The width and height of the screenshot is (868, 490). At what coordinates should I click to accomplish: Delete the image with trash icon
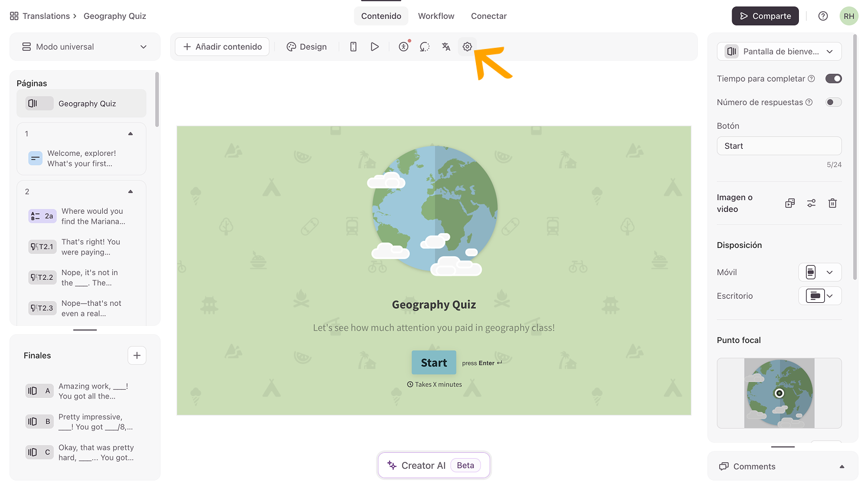coord(832,203)
